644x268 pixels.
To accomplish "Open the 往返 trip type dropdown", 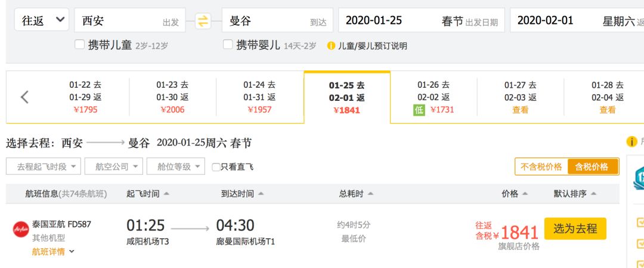I will (x=42, y=20).
